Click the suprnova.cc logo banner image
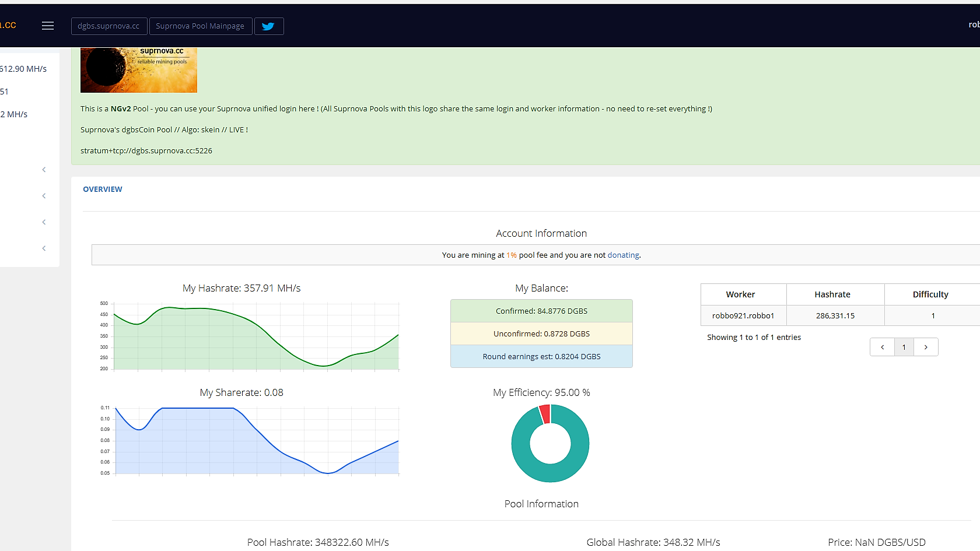The width and height of the screenshot is (980, 551). (x=139, y=70)
